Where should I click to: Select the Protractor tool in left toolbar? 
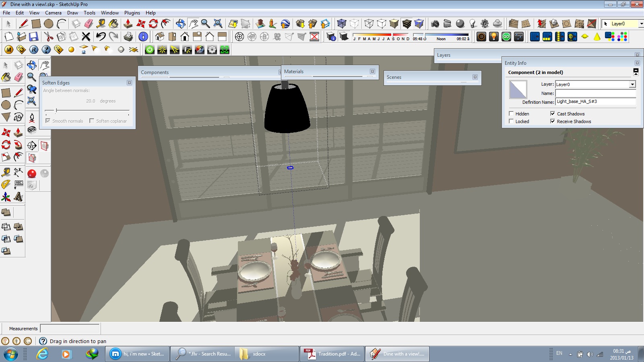tap(6, 185)
